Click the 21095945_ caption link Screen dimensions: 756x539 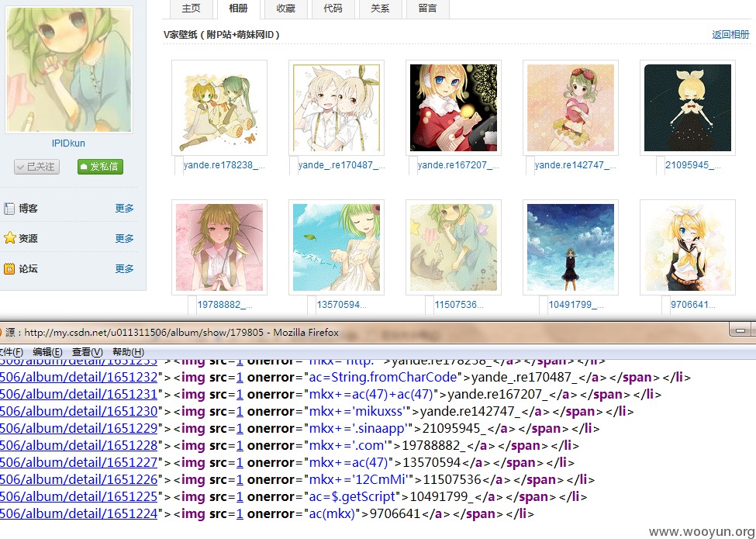pos(693,165)
